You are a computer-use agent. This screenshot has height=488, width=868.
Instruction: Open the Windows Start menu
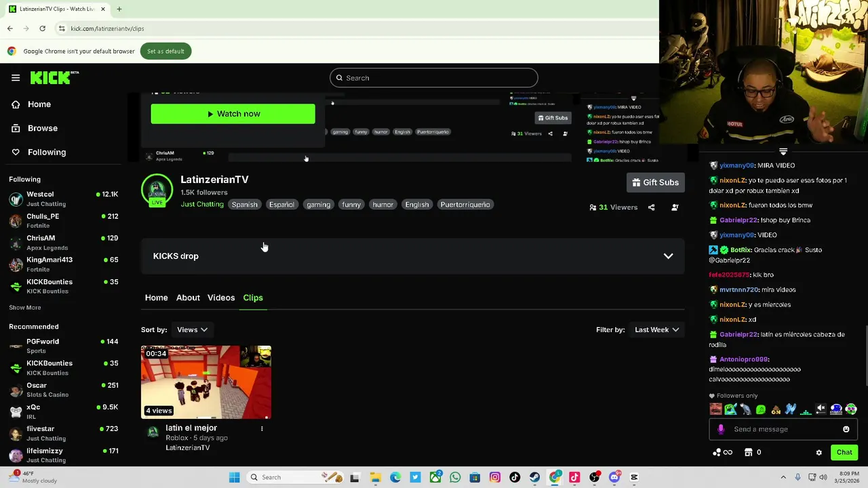(x=234, y=477)
